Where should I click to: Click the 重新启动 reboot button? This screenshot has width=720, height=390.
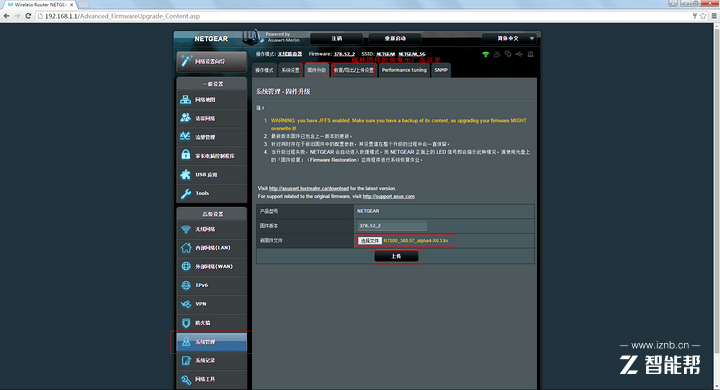click(x=395, y=39)
